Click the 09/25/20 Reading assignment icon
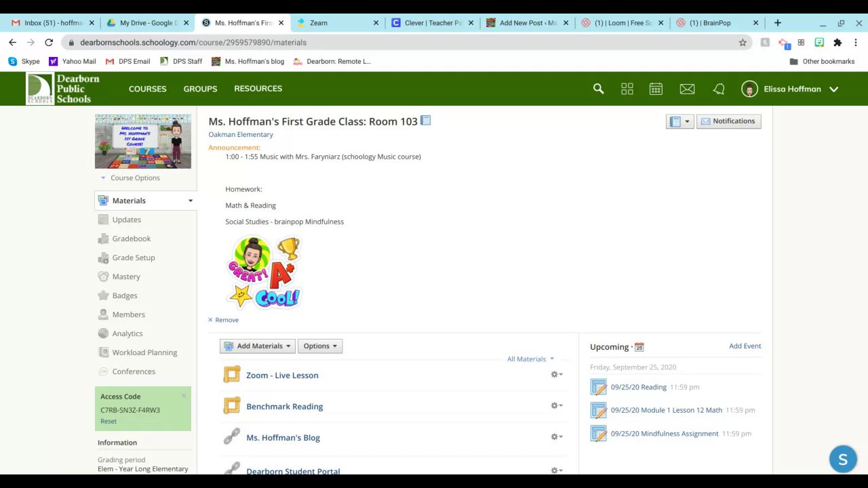868x488 pixels. click(x=598, y=387)
